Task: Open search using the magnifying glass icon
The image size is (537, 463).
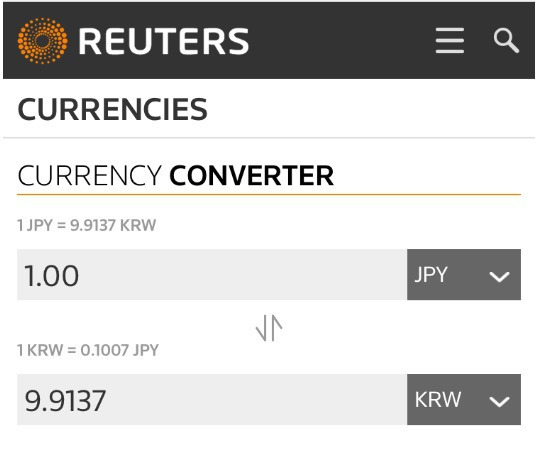Action: tap(506, 40)
